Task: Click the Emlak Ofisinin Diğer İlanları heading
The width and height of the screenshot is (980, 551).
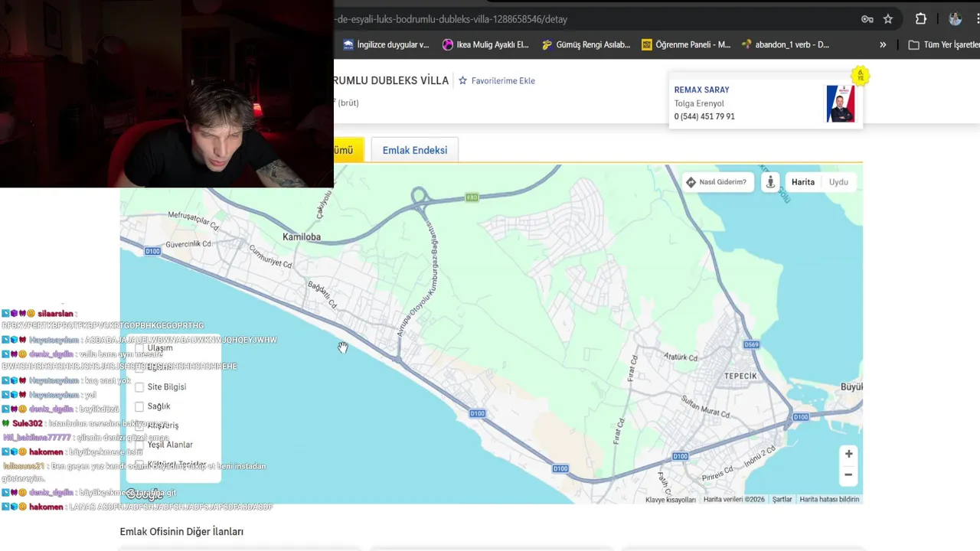Action: point(181,531)
